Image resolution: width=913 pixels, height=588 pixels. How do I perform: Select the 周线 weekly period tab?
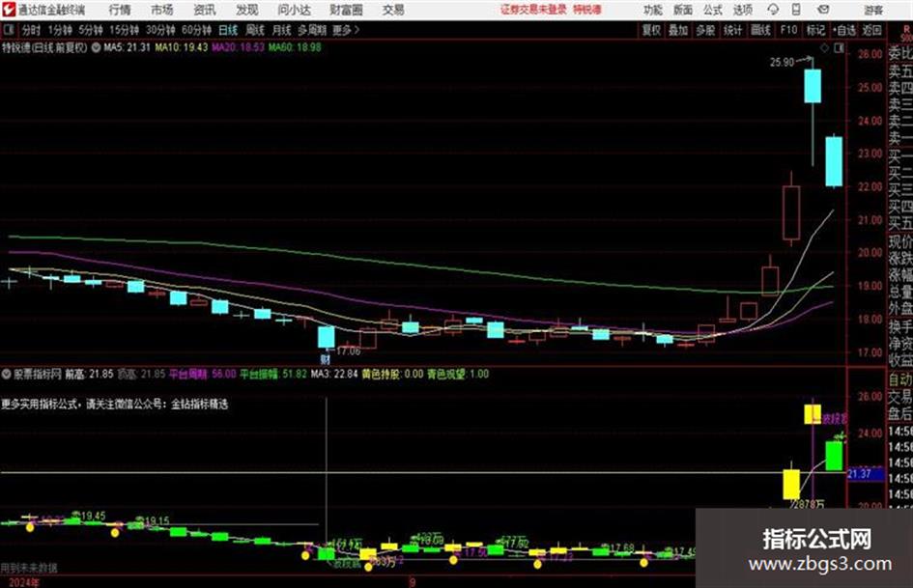(x=255, y=30)
